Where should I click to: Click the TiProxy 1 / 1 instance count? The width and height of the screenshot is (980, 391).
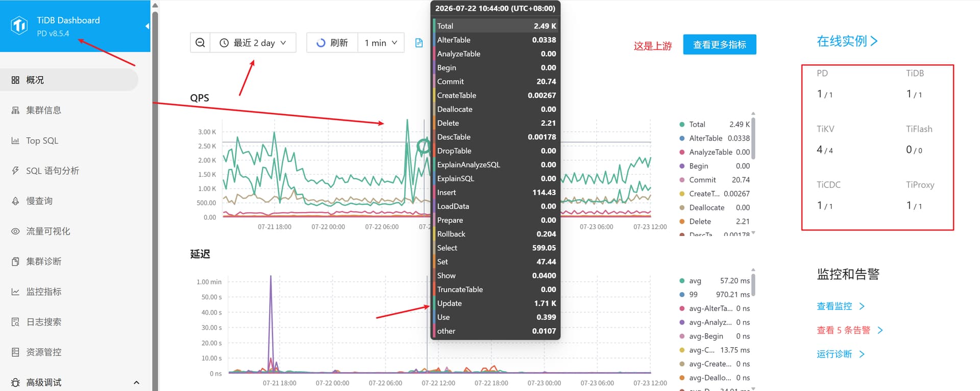(x=914, y=206)
